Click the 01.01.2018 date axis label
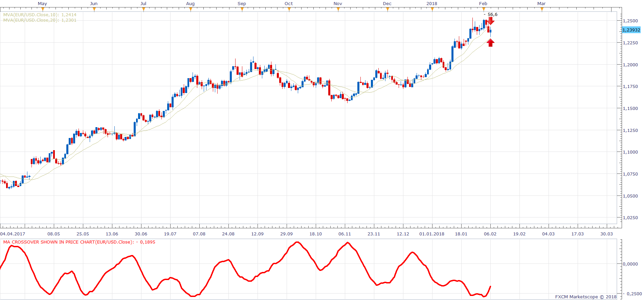 432,234
